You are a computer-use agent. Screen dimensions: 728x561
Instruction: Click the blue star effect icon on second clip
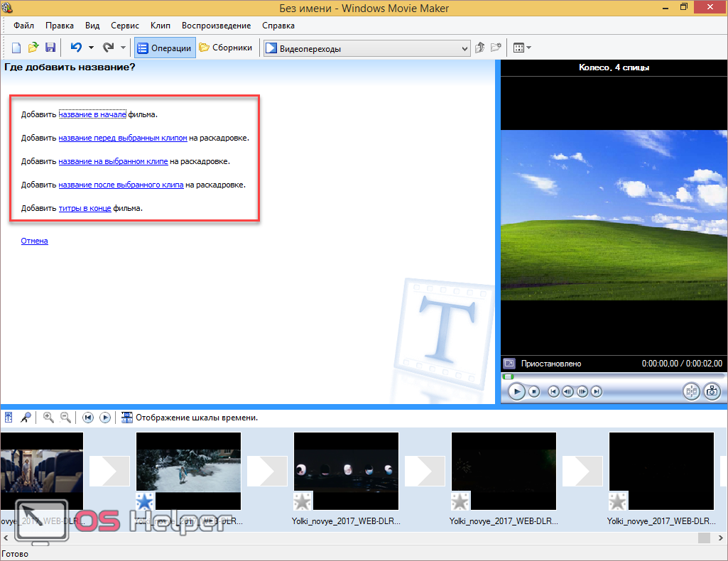[x=144, y=502]
